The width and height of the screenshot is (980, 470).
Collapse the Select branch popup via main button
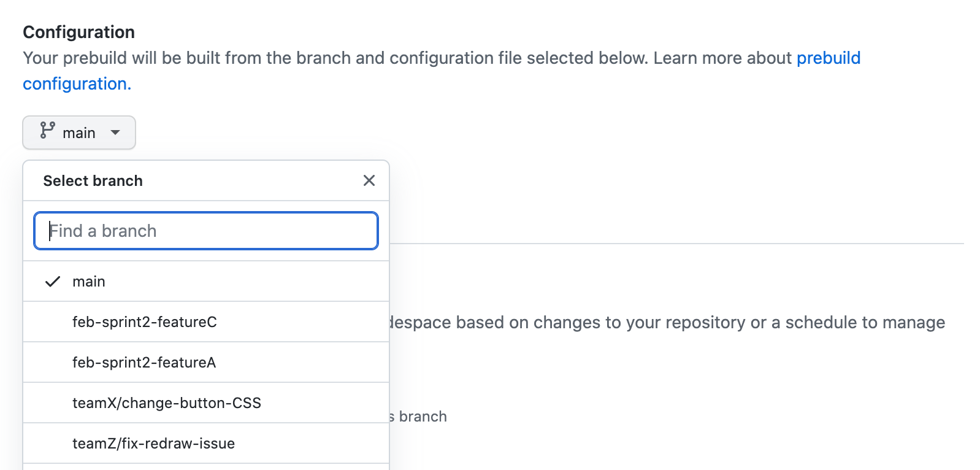point(78,133)
